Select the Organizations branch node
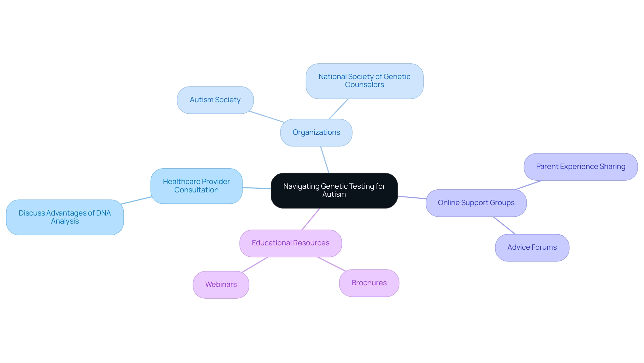 coord(316,132)
